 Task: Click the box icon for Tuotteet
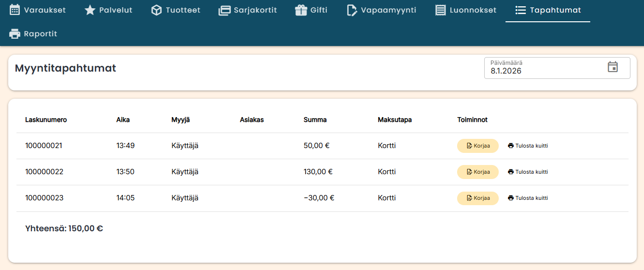tap(156, 10)
